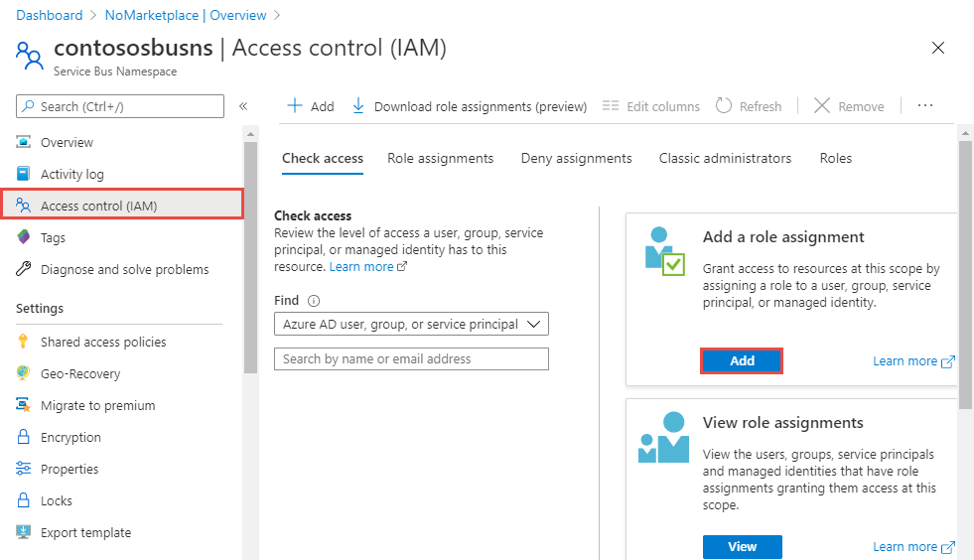The width and height of the screenshot is (974, 560).
Task: Open Learn more in Add role assignment card
Action: (x=905, y=361)
